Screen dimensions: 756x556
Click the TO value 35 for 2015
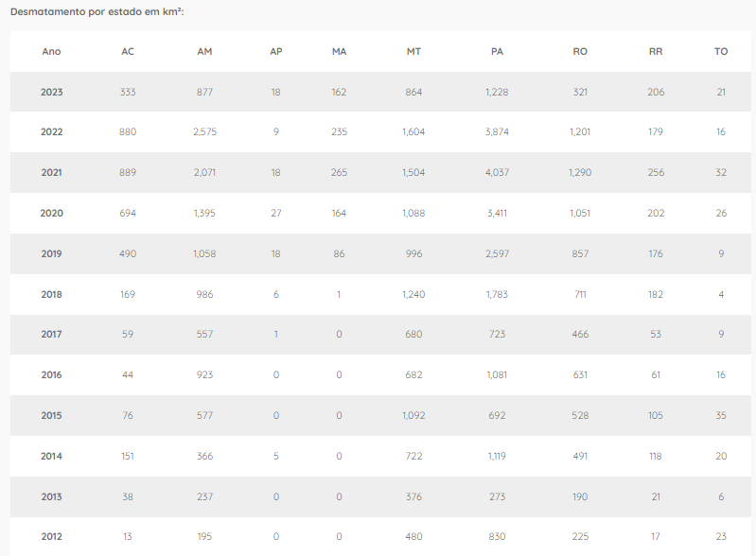(721, 416)
